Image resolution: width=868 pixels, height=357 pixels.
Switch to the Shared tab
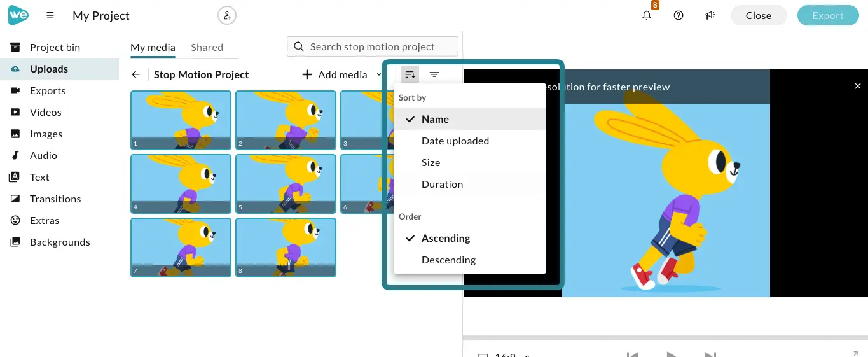[207, 47]
